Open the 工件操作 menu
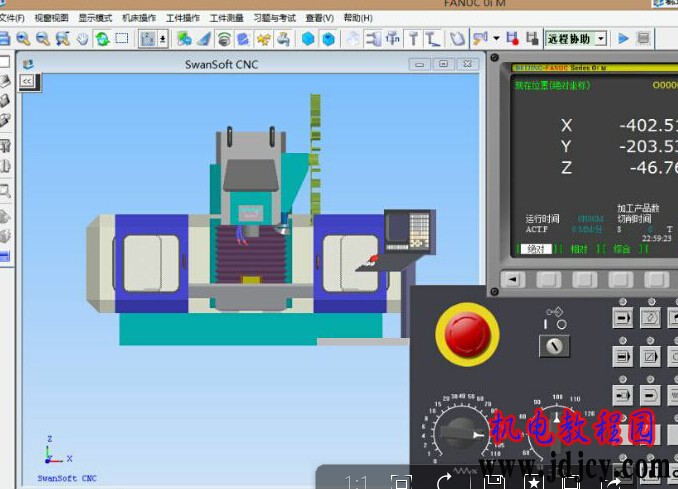This screenshot has height=489, width=678. (x=183, y=18)
